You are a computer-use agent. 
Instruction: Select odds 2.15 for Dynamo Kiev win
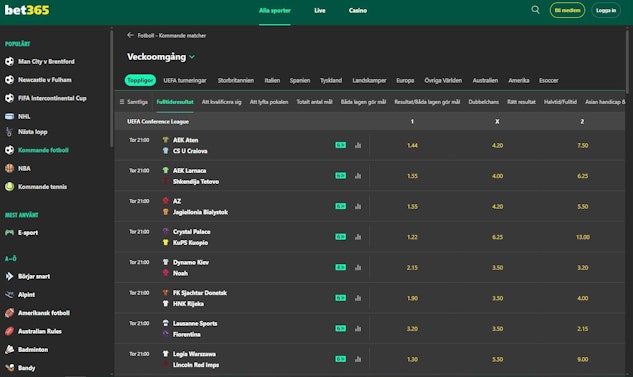412,268
